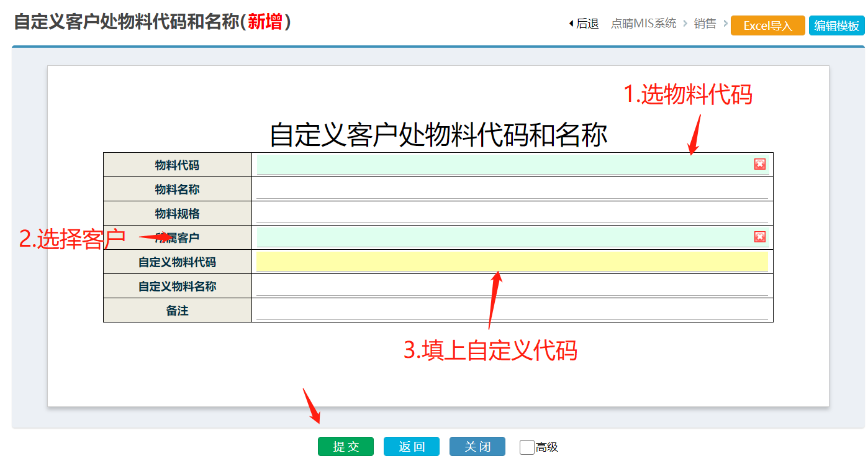The image size is (868, 471).
Task: Clear the 所属客户 field with red X icon
Action: coord(760,237)
